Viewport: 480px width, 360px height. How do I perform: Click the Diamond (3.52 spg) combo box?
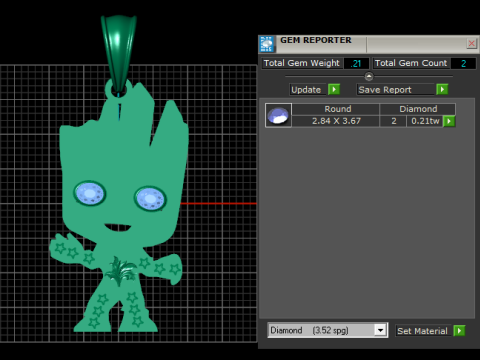(x=328, y=330)
